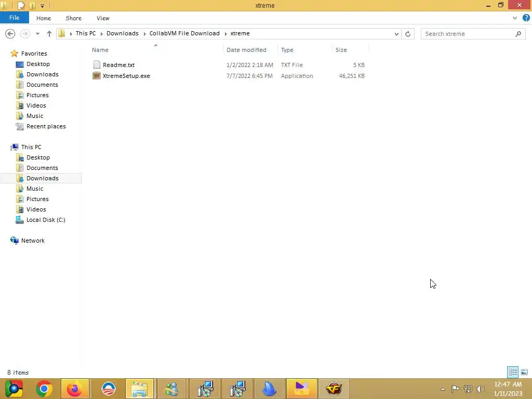Select the Readme.txt file
This screenshot has width=532, height=399.
coord(118,65)
